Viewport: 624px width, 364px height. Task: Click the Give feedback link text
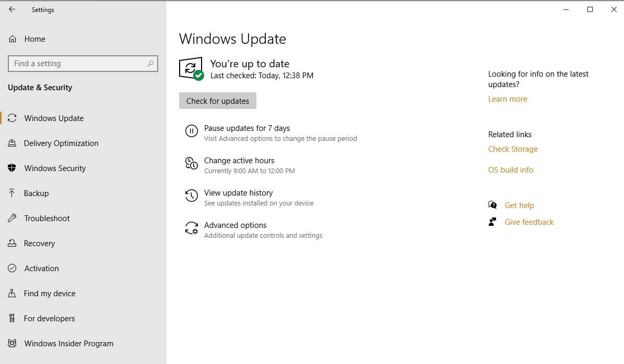(529, 222)
